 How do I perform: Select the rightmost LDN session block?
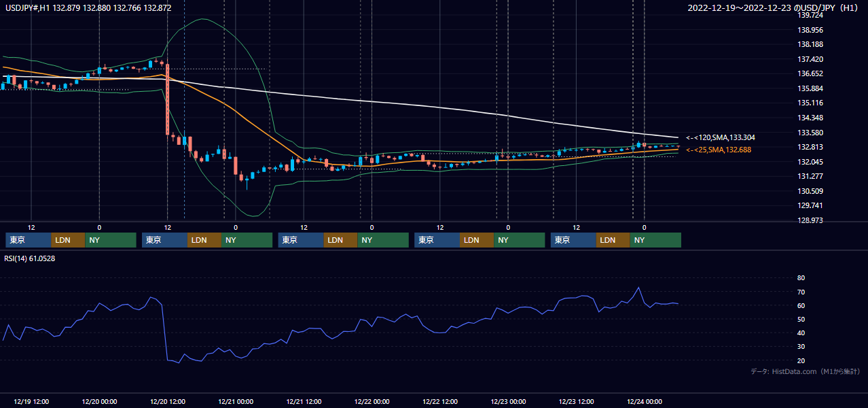coord(614,240)
